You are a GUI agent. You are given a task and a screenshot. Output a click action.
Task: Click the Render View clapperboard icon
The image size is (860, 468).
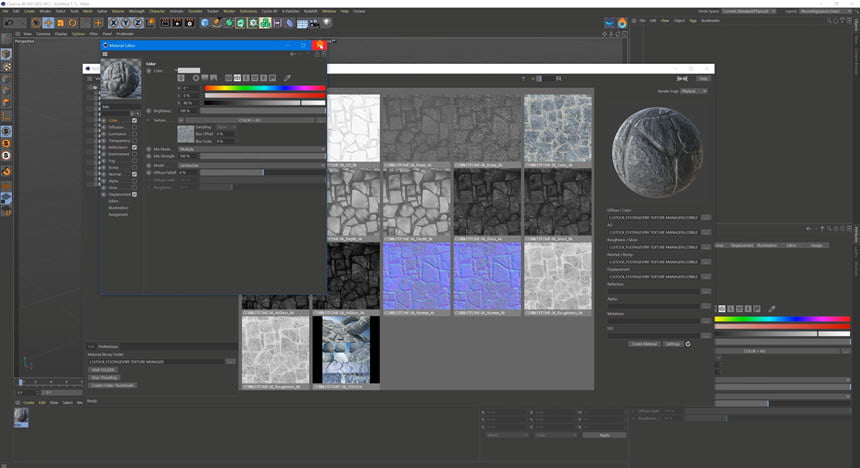(165, 23)
